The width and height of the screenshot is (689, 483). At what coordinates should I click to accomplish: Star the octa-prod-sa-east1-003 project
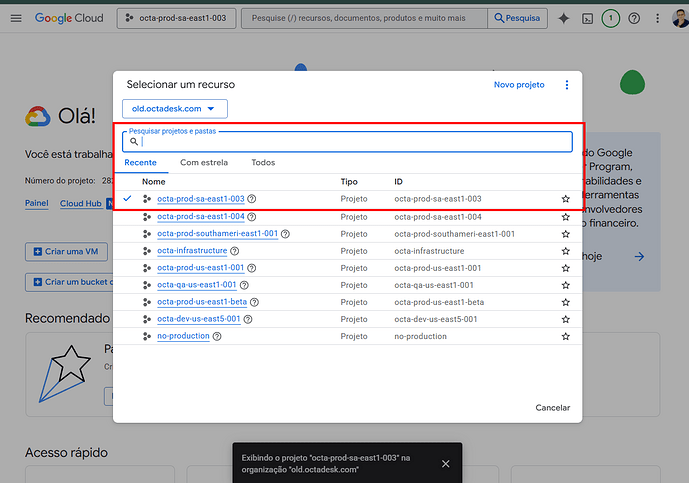click(x=565, y=199)
